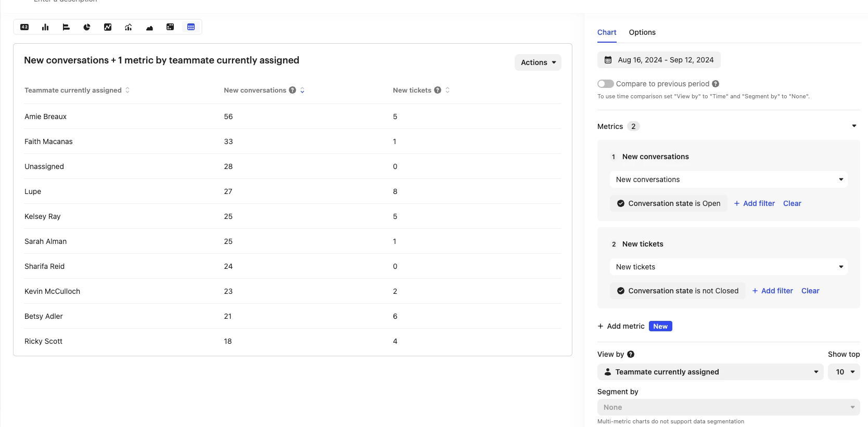
Task: Select the KPI number chart type
Action: point(24,27)
